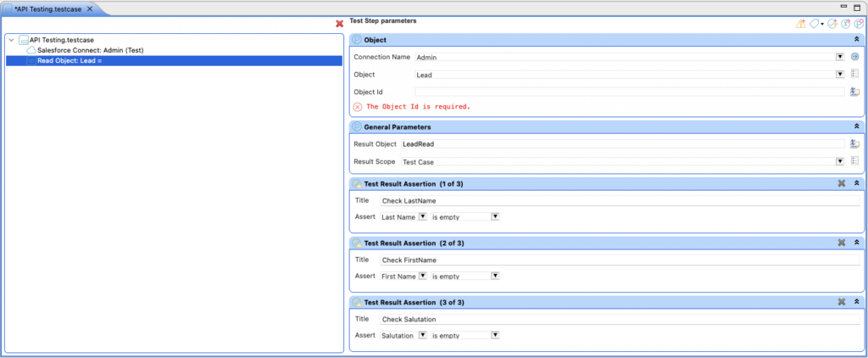Close the API Testing.testcase tab

point(90,9)
